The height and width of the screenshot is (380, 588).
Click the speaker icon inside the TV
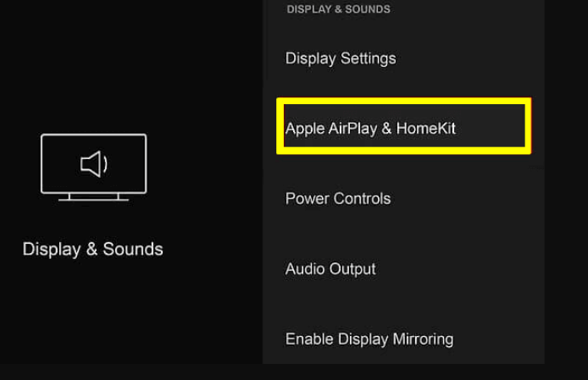coord(93,163)
